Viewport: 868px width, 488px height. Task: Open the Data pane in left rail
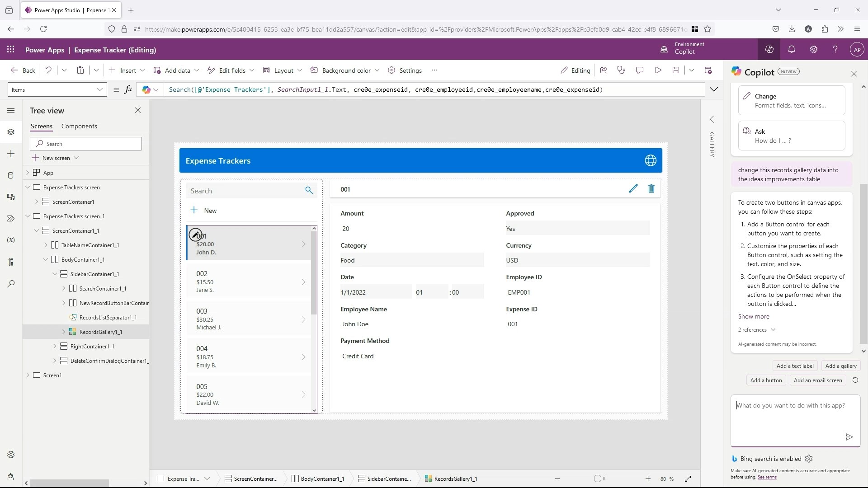point(11,175)
